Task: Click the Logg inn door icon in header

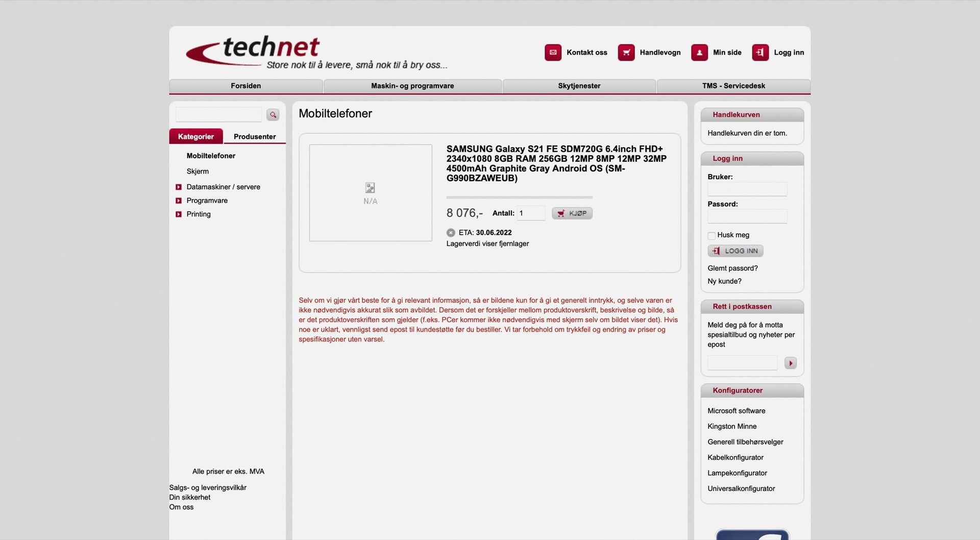Action: 760,53
